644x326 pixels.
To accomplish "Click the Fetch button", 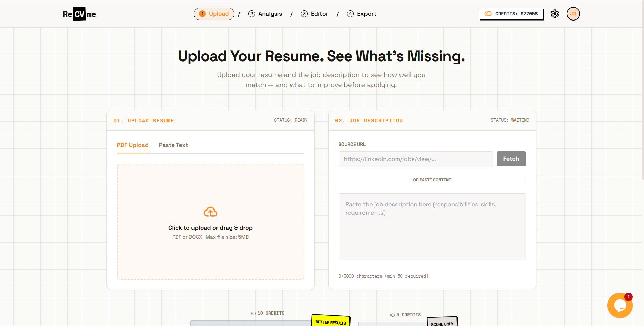I will point(511,159).
